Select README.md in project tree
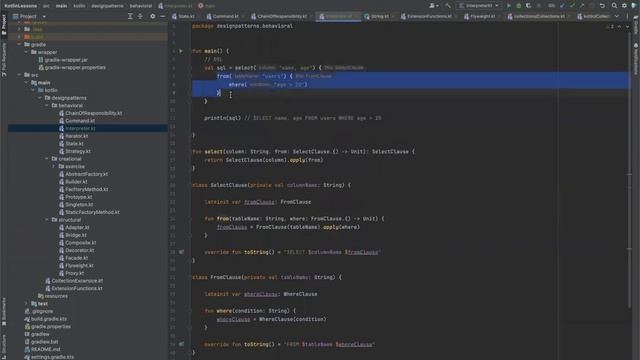Viewport: 640px width, 360px height. (x=45, y=349)
